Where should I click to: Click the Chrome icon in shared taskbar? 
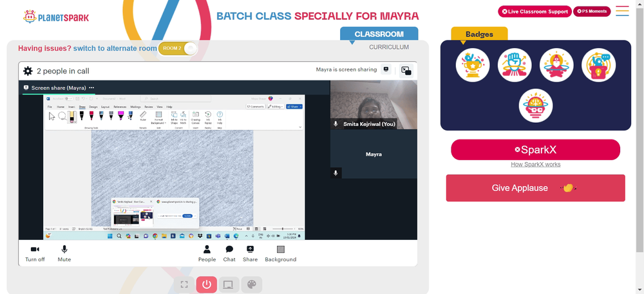155,235
